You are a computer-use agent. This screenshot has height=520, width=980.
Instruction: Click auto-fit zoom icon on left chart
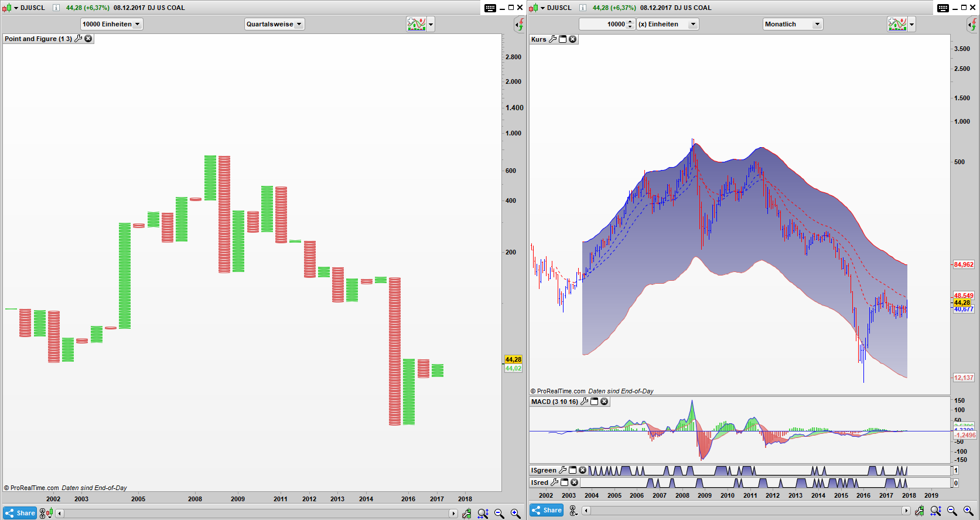(483, 514)
